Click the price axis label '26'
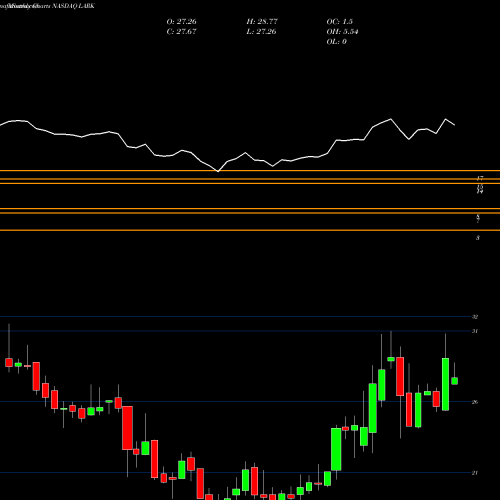The height and width of the screenshot is (500, 500). tap(475, 402)
